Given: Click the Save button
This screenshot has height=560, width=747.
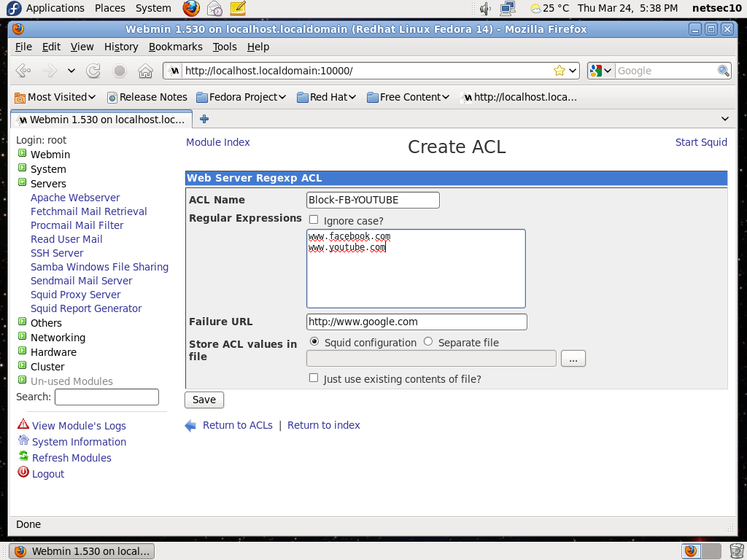Looking at the screenshot, I should coord(204,400).
